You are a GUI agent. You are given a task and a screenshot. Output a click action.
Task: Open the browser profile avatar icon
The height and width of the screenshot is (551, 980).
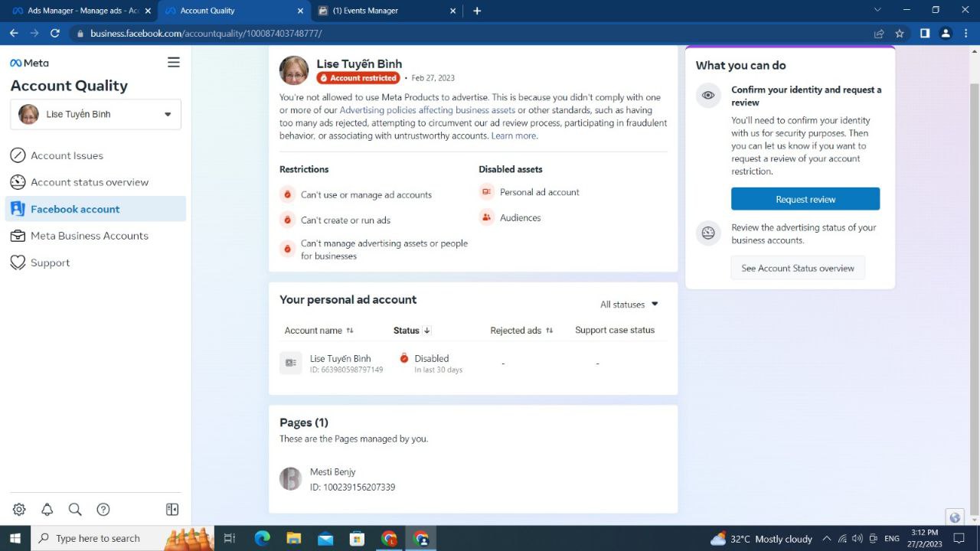pyautogui.click(x=946, y=34)
